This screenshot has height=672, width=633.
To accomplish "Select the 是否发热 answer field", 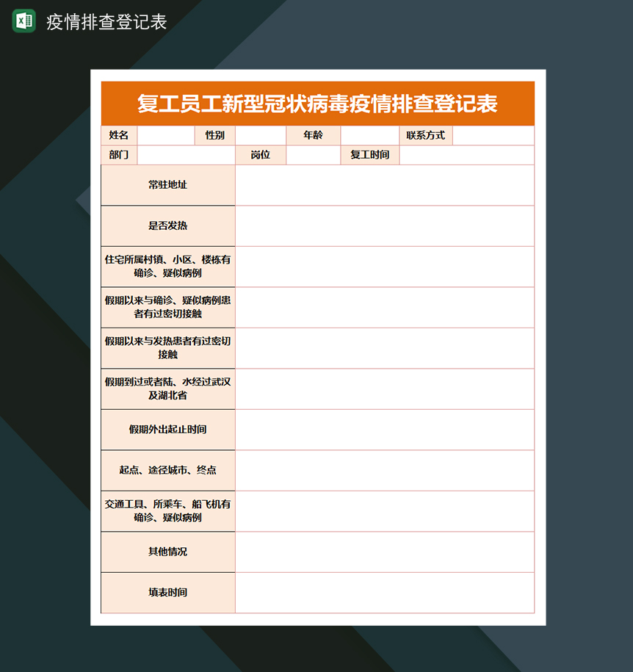I will pos(384,225).
